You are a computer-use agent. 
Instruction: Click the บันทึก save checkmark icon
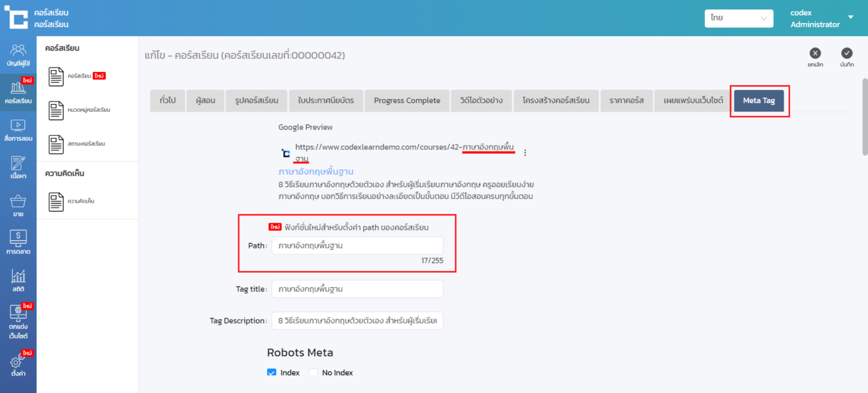point(846,54)
